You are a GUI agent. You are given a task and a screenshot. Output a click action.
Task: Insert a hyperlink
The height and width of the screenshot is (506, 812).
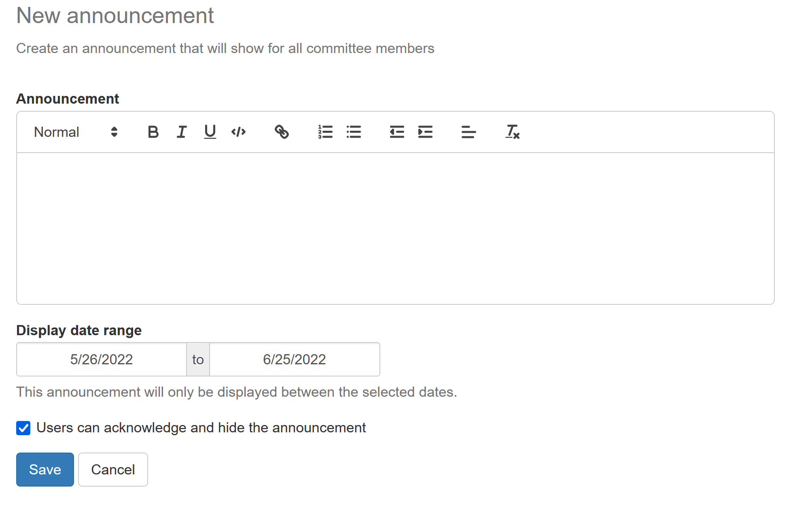[282, 132]
